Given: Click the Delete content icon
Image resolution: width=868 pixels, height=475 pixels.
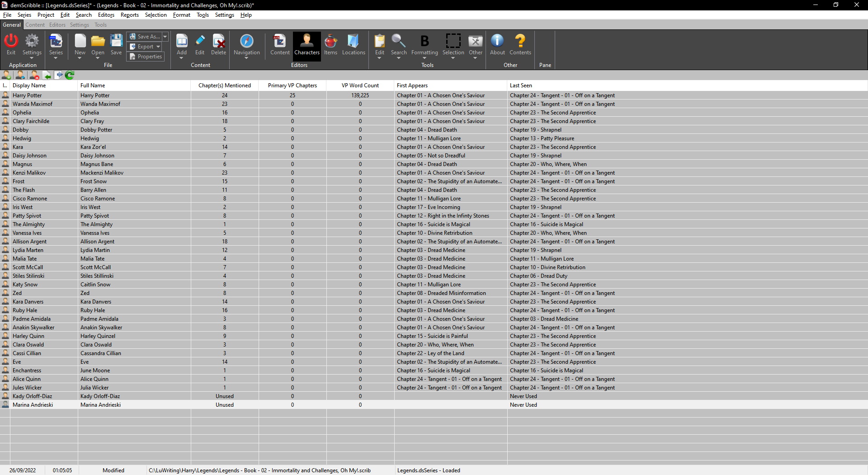Looking at the screenshot, I should 219,41.
